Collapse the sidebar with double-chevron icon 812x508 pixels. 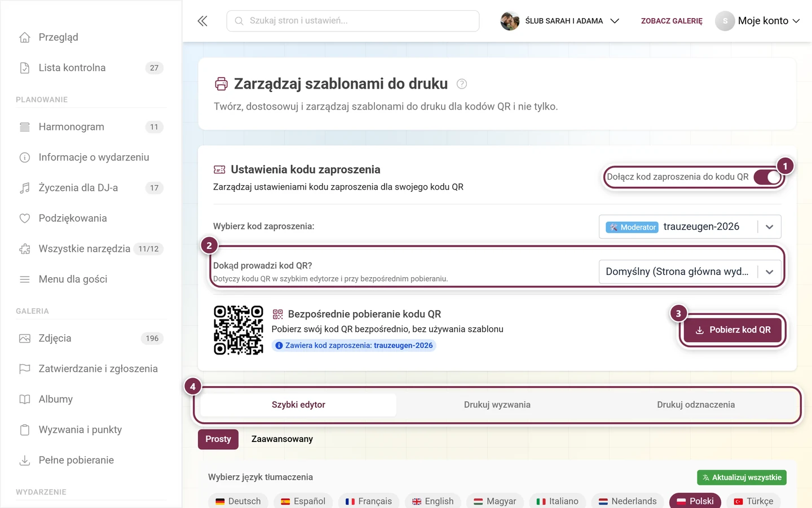(x=202, y=21)
